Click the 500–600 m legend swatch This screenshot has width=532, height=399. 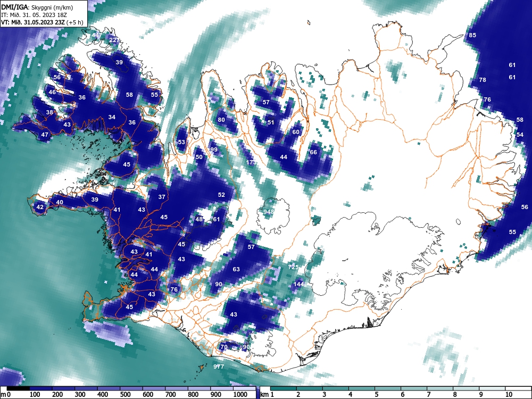tap(131, 388)
